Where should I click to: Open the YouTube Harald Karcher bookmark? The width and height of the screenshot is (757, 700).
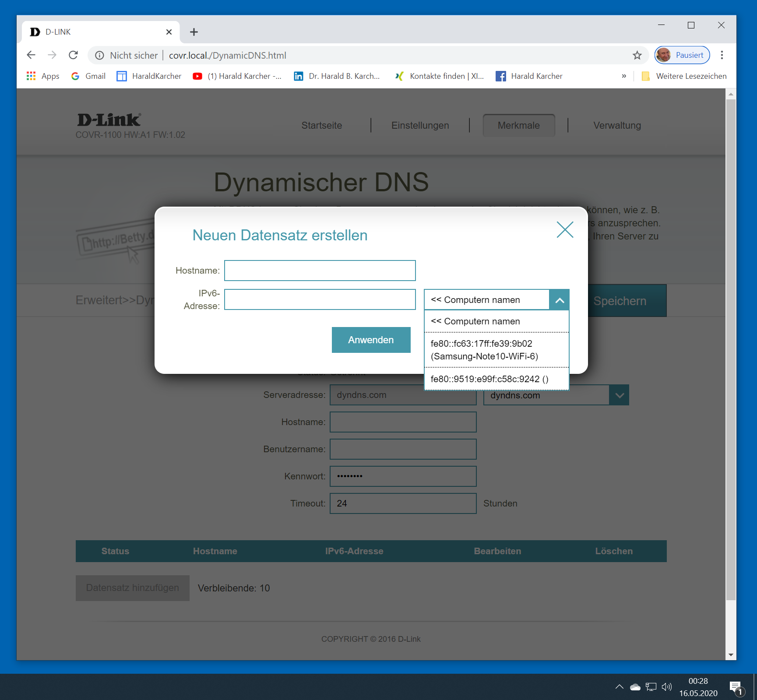[237, 76]
